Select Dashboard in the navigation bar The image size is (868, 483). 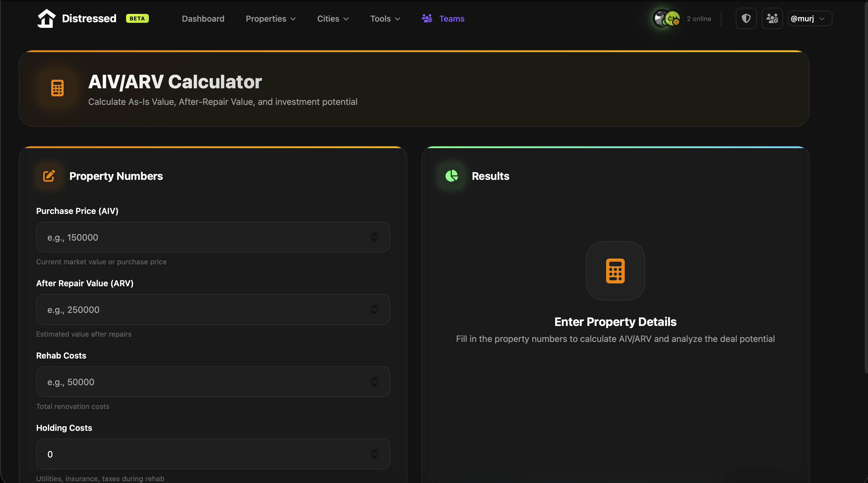point(203,19)
